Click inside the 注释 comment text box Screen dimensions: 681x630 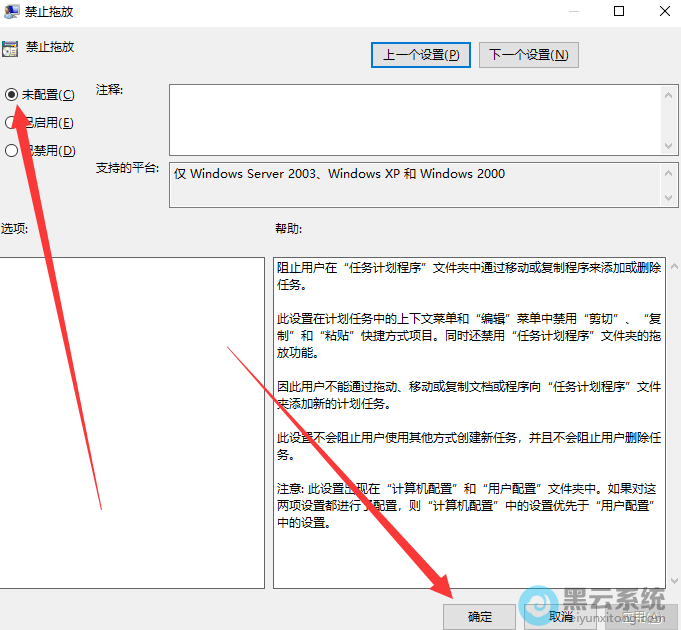pyautogui.click(x=410, y=118)
